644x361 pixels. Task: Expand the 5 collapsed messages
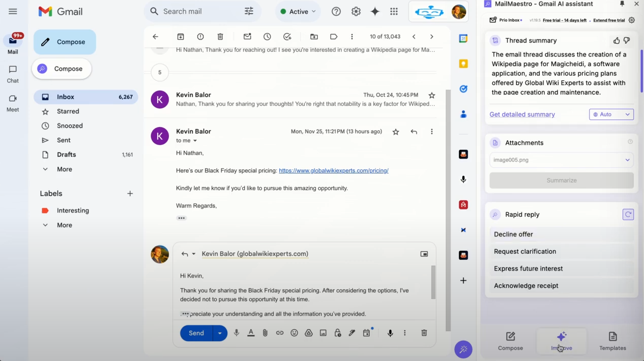pyautogui.click(x=160, y=72)
